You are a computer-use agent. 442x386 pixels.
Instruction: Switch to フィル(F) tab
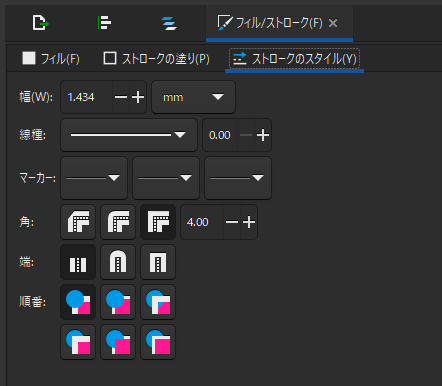pos(51,59)
